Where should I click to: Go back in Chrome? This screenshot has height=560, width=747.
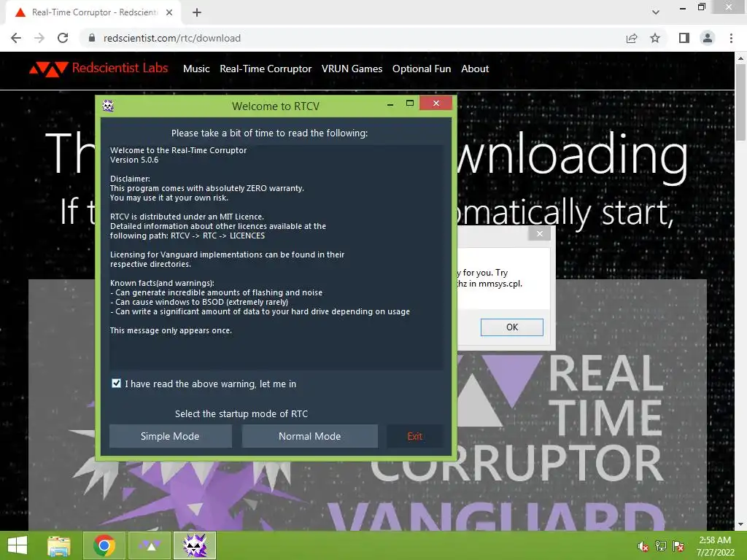pyautogui.click(x=16, y=38)
